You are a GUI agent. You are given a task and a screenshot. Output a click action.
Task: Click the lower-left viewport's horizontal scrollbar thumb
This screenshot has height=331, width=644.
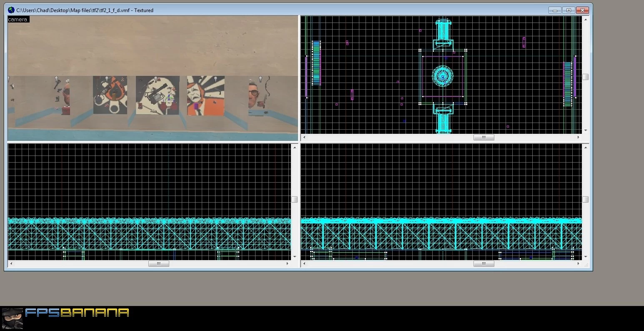(x=159, y=263)
